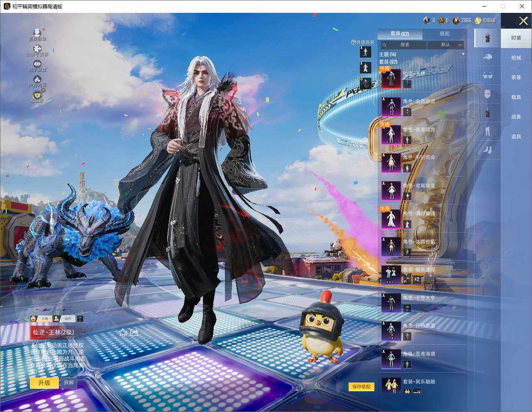Select the first quick-change outfit slot

coord(365,51)
